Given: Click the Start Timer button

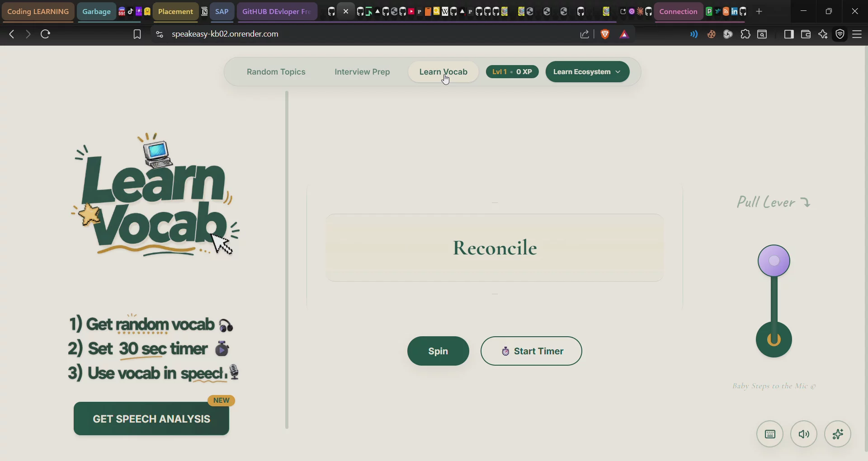Looking at the screenshot, I should [531, 351].
